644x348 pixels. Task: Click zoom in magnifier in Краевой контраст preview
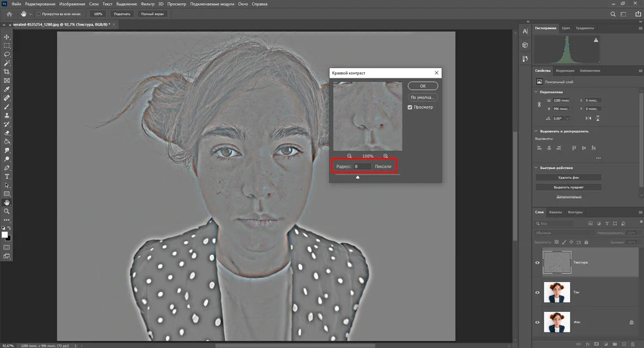(x=385, y=156)
